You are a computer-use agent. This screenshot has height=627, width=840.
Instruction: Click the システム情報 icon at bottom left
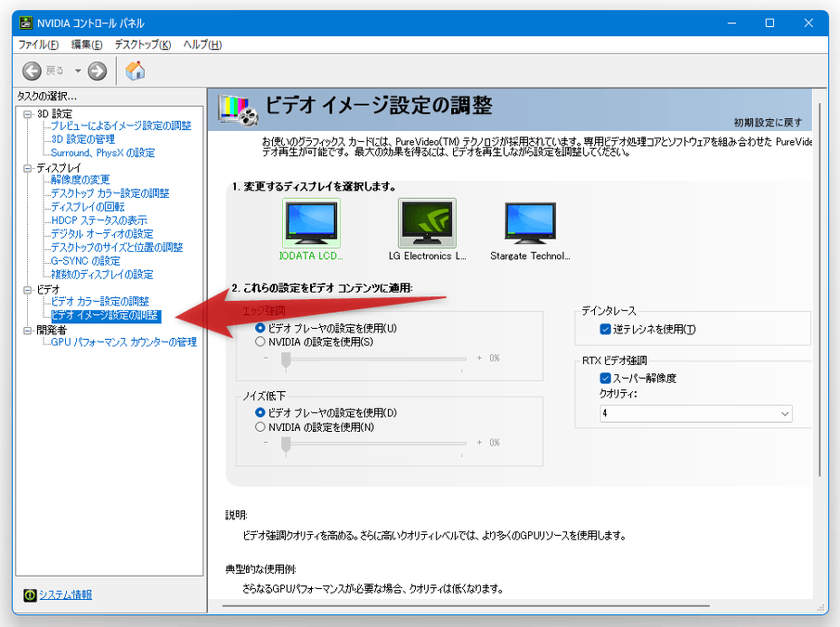point(30,594)
